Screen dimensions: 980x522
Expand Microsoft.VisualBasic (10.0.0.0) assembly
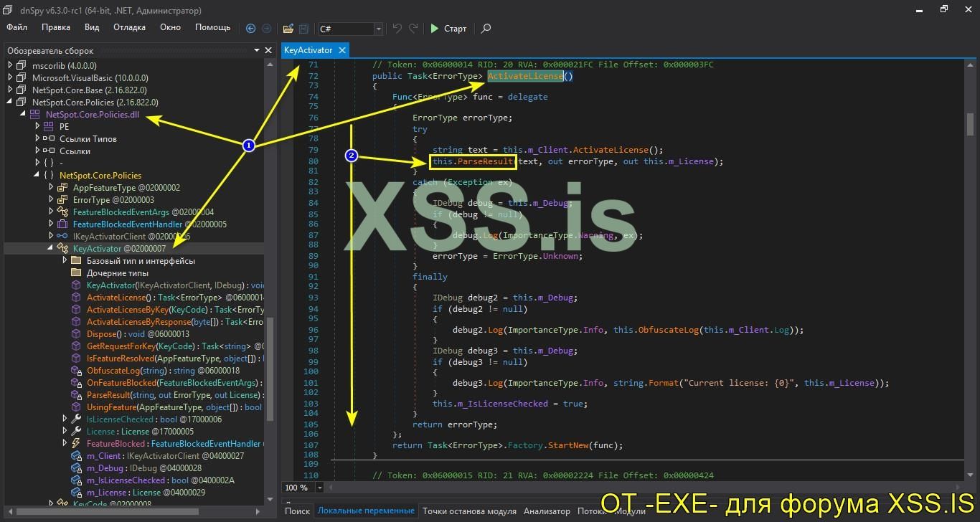click(10, 77)
